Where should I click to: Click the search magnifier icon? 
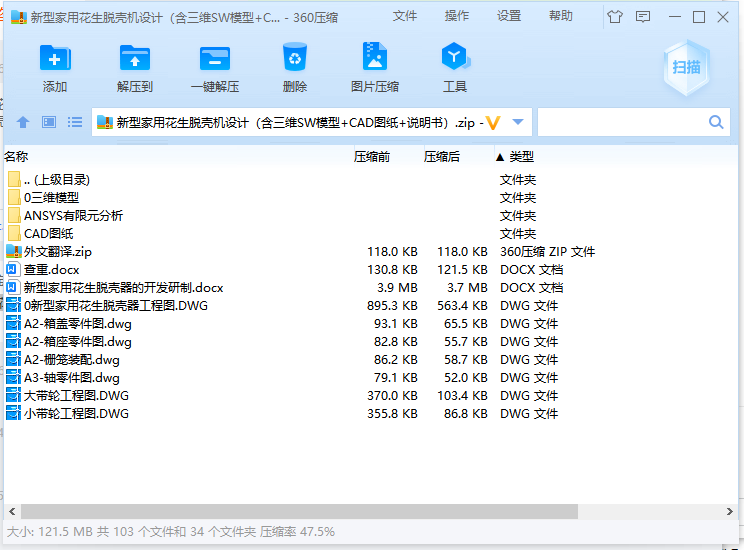pyautogui.click(x=716, y=122)
